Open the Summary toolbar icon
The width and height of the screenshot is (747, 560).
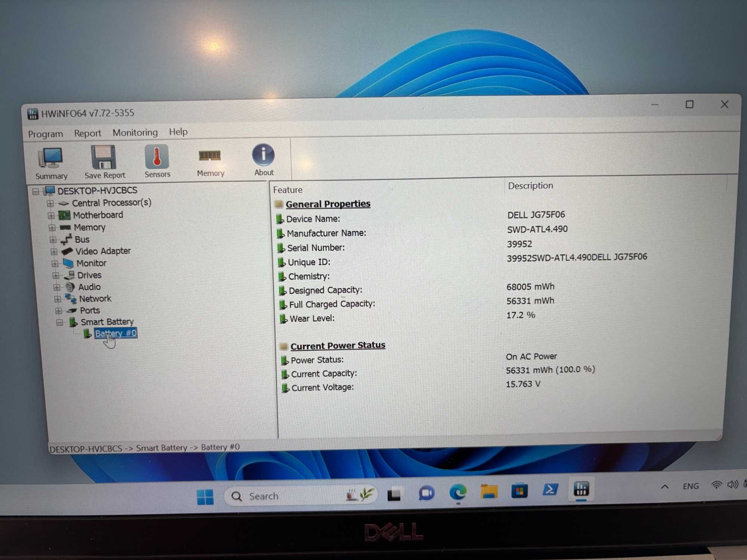[51, 164]
